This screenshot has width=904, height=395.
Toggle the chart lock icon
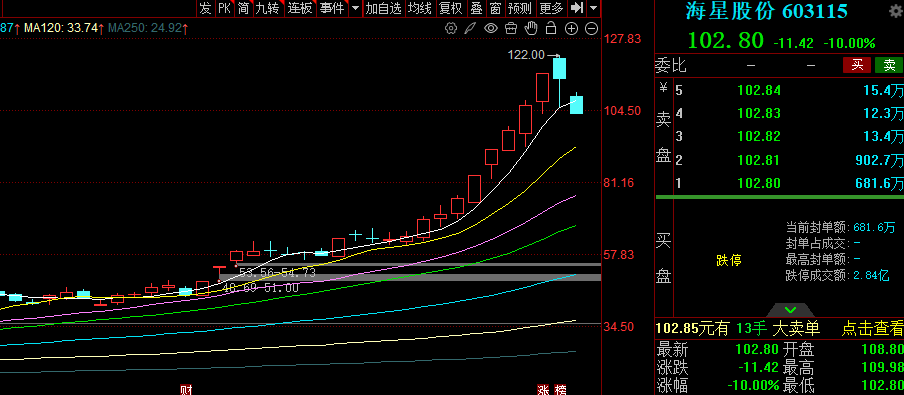tap(551, 28)
